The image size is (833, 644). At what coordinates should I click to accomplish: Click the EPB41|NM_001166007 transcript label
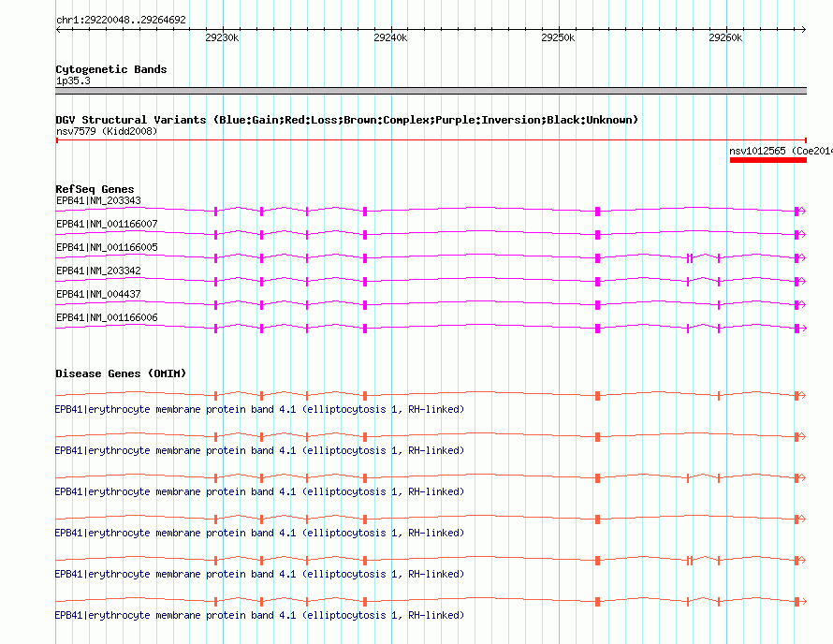[x=108, y=225]
